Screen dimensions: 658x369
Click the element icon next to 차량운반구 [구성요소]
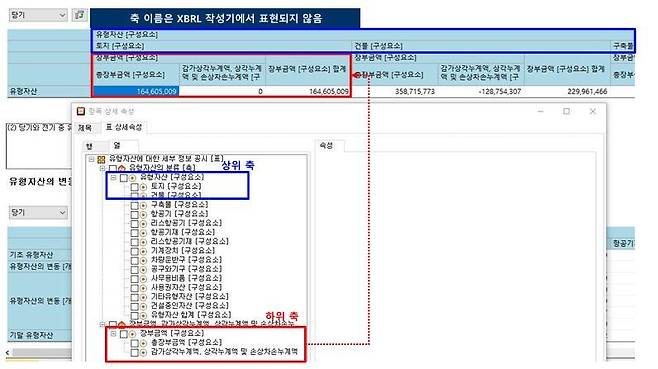click(x=144, y=261)
